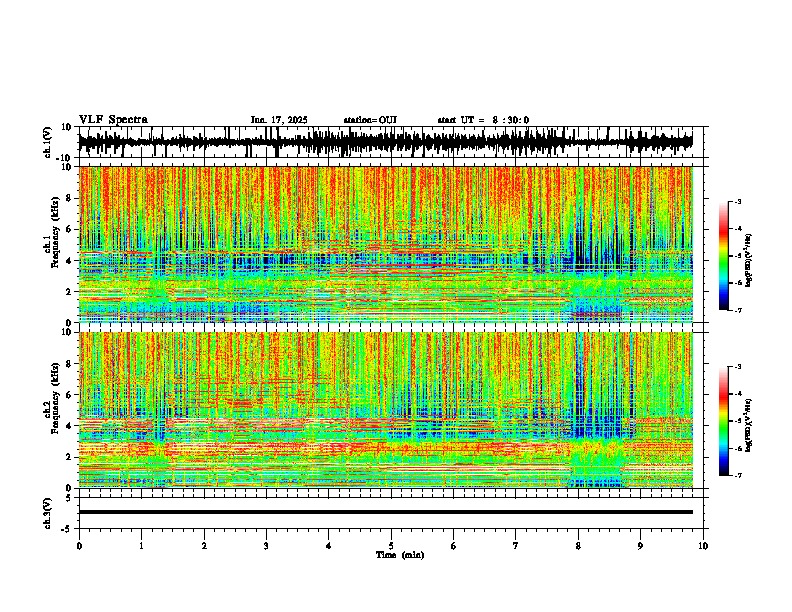Click the ch.1 color scale log(PSD) unit label
This screenshot has height=612, width=792.
pos(749,261)
